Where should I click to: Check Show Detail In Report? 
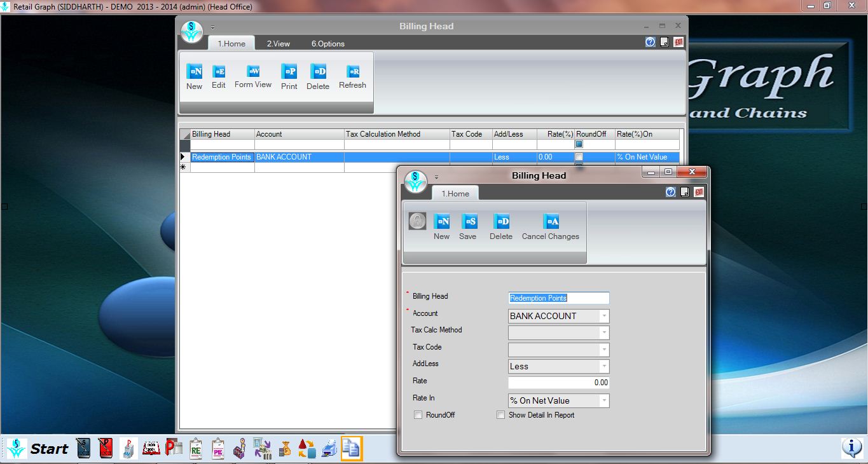coord(501,414)
